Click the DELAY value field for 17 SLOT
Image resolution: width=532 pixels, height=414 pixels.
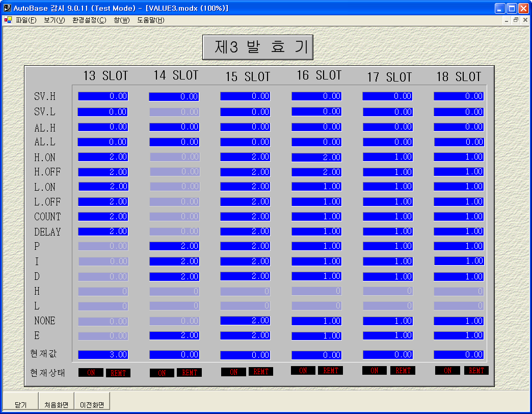387,231
